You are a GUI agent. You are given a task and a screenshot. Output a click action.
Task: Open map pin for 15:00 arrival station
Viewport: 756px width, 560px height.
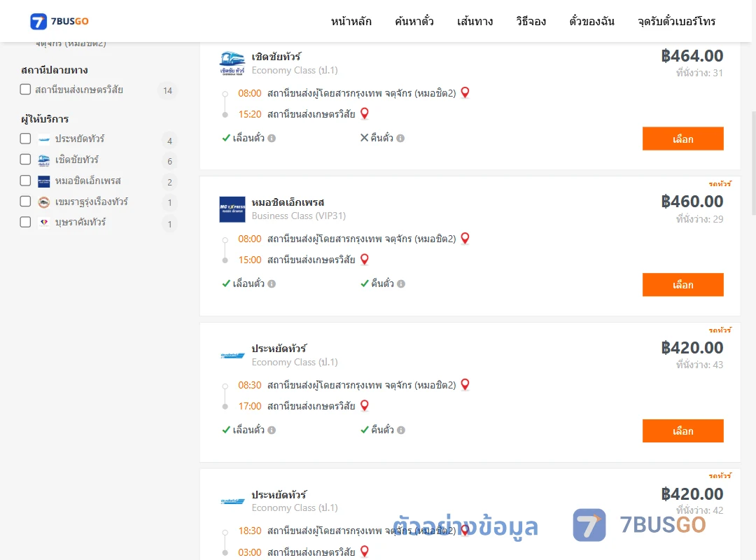(365, 259)
